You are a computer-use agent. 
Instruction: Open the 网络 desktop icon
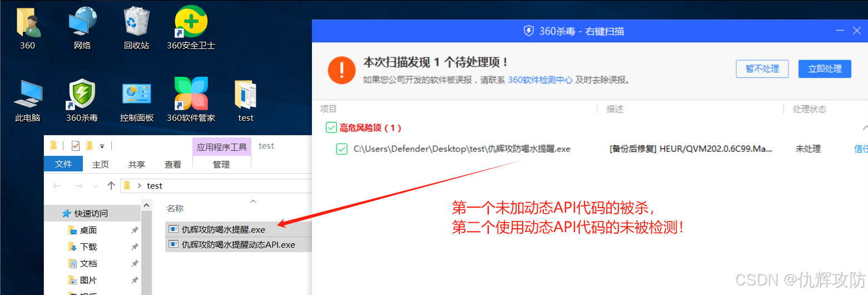point(82,29)
